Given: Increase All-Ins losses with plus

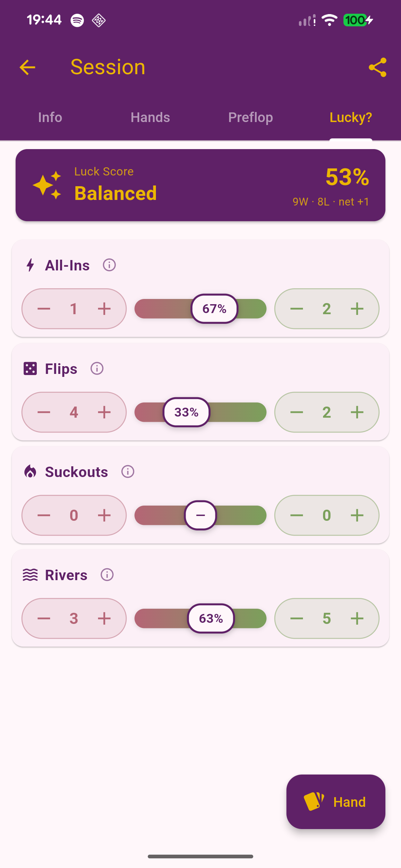Looking at the screenshot, I should click(104, 309).
